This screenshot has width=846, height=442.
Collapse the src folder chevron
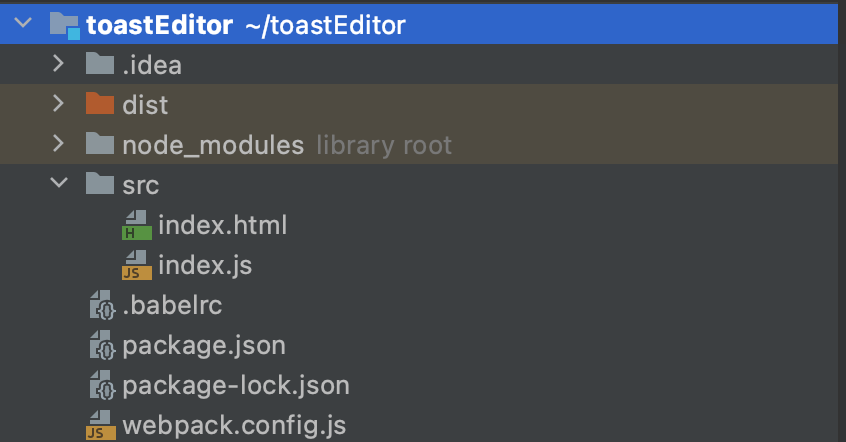[59, 183]
